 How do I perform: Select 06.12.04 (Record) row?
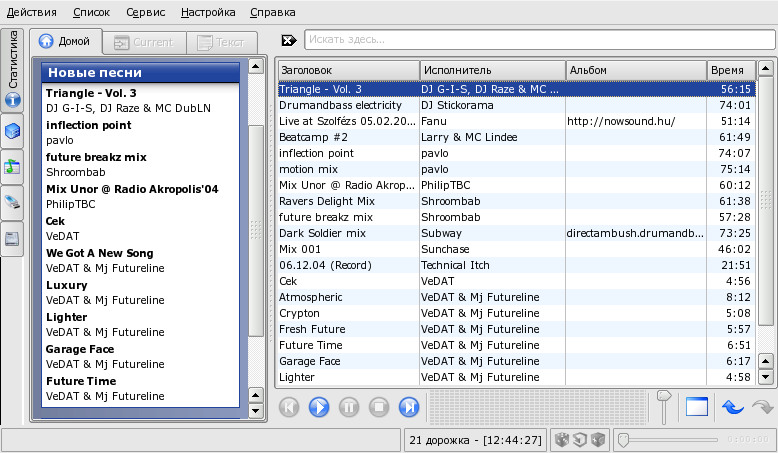pos(517,265)
